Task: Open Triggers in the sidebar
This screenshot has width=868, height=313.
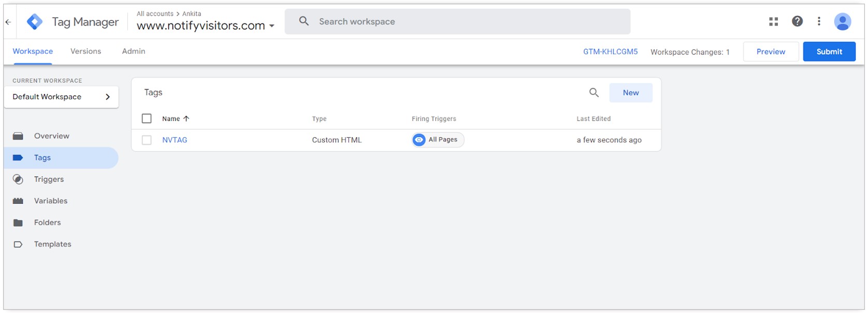Action: tap(61, 180)
